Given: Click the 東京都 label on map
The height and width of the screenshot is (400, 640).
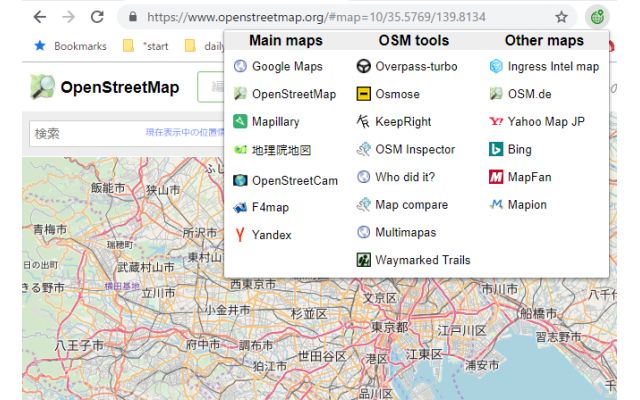Looking at the screenshot, I should [389, 327].
